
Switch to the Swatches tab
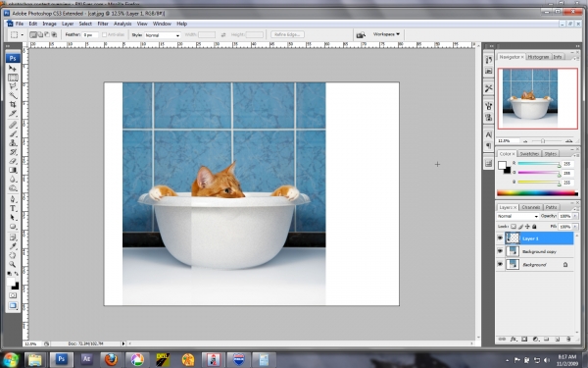pos(529,154)
